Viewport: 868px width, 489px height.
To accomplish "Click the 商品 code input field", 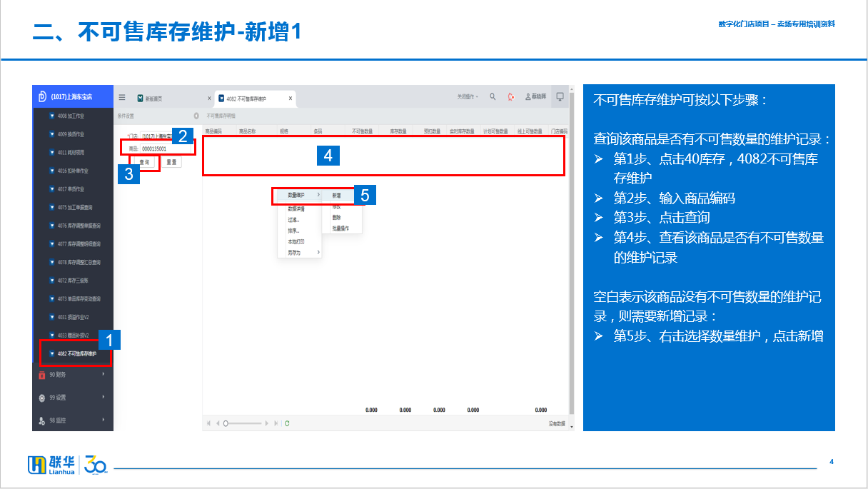I will click(166, 148).
